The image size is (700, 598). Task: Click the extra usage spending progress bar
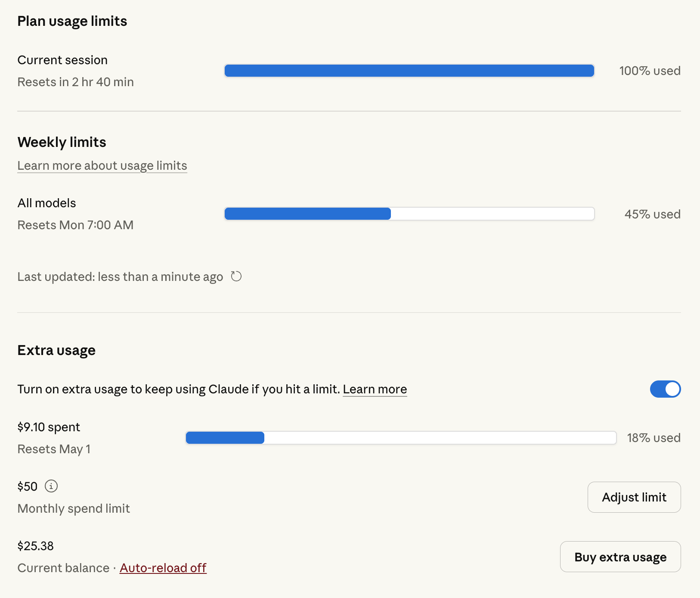[x=401, y=438]
